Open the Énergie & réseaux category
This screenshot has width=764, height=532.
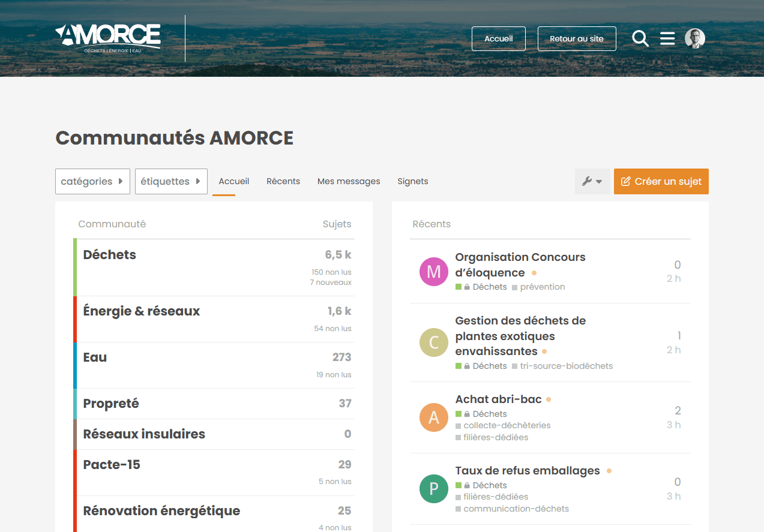point(142,311)
